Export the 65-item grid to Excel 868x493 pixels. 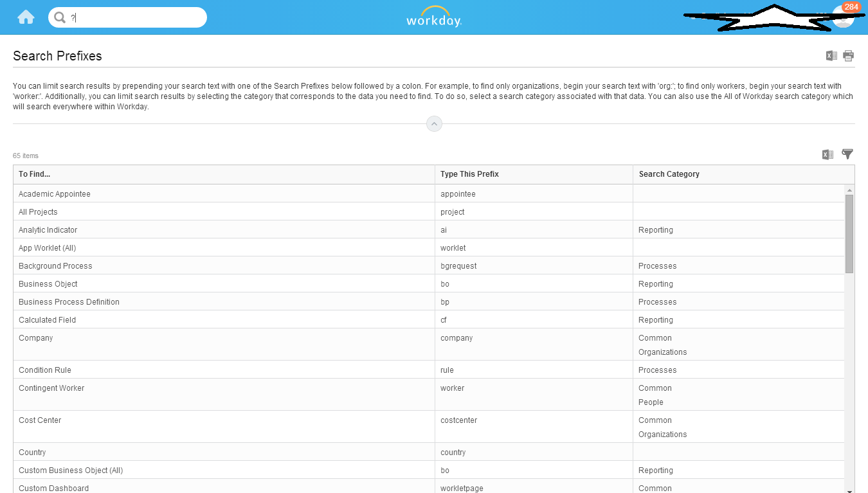point(827,154)
